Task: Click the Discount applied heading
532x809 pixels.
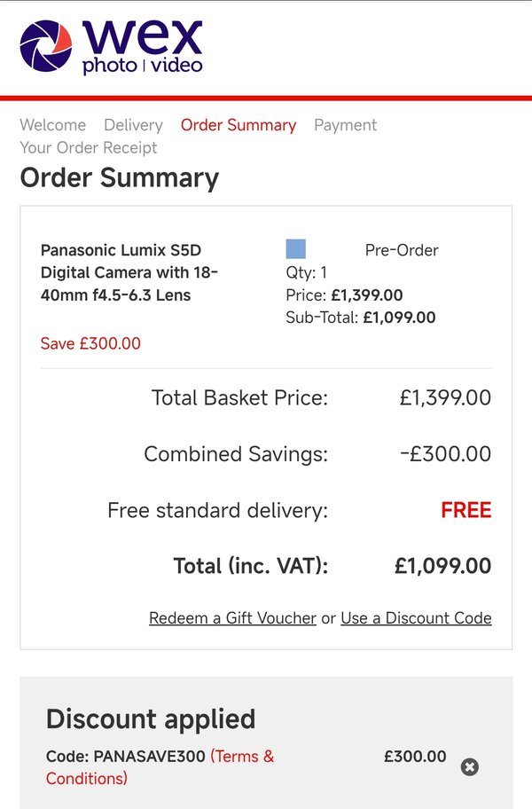Action: pyautogui.click(x=151, y=719)
